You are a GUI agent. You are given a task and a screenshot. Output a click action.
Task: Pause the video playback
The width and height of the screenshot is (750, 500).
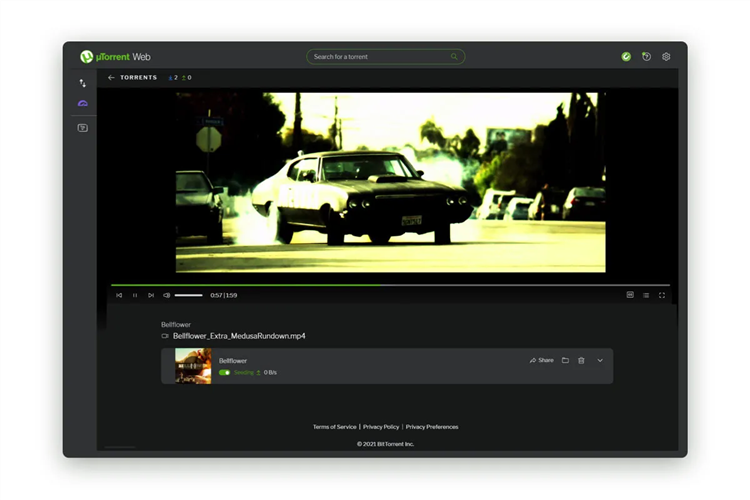[135, 295]
